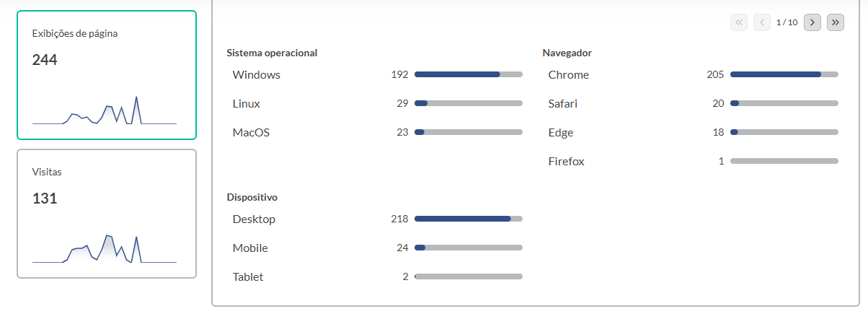Click the Chrome browser entry

569,75
